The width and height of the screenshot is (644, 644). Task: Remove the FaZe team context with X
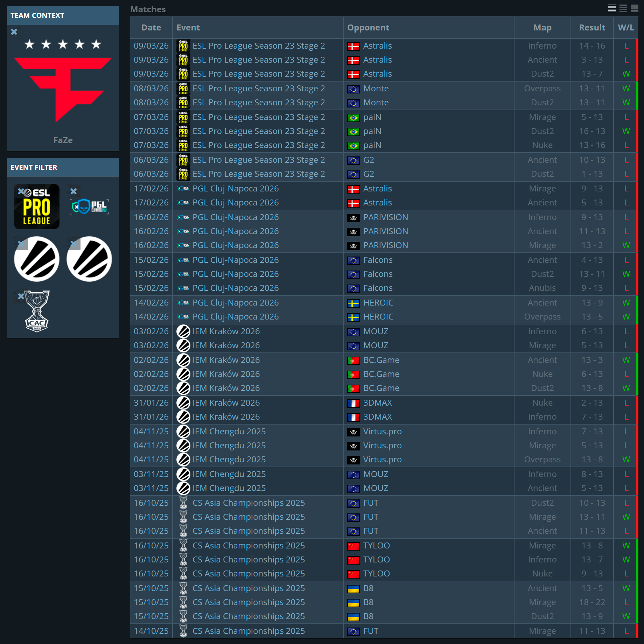[14, 32]
